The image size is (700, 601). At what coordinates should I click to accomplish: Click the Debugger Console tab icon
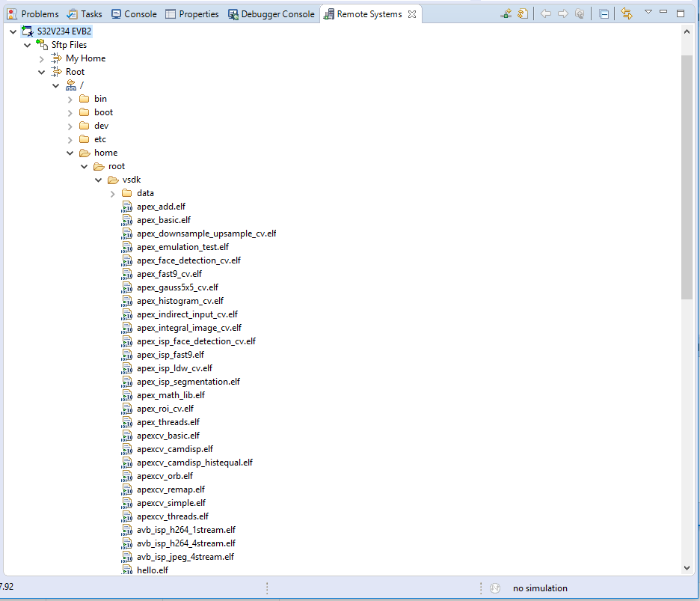(x=233, y=14)
